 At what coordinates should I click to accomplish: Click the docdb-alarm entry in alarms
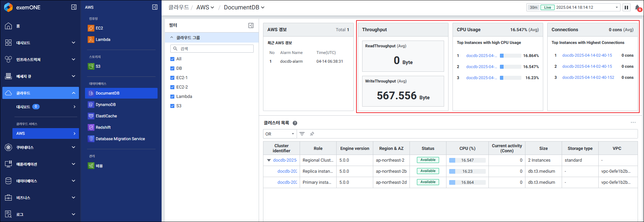[x=291, y=61]
